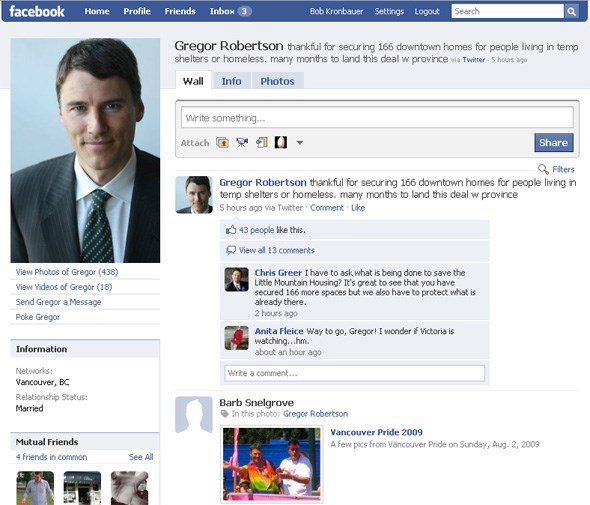This screenshot has width=590, height=505.
Task: Click the Vancouver, BC network text
Action: (42, 382)
